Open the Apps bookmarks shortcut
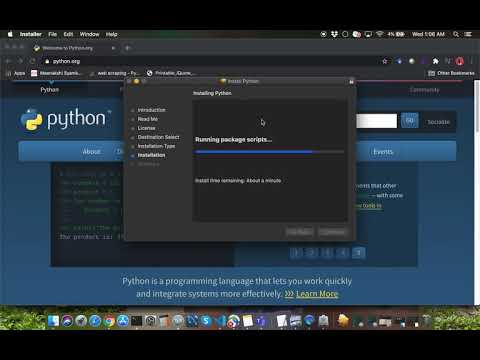This screenshot has width=480, height=360. pyautogui.click(x=16, y=73)
